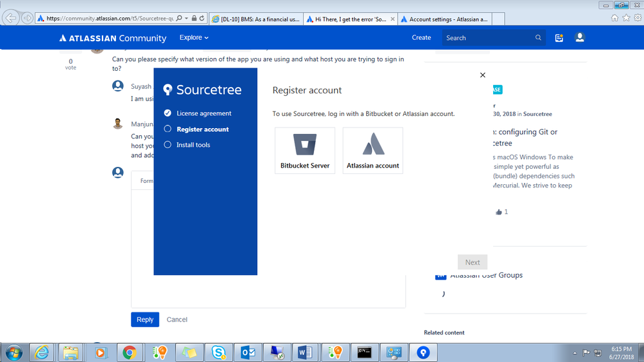
Task: Select the Bitbucket Server option
Action: [305, 150]
